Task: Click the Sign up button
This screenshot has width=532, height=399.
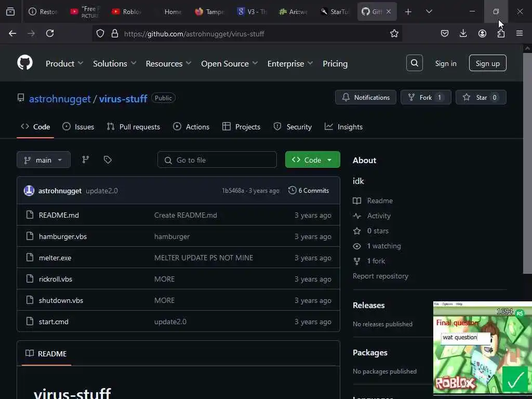Action: pyautogui.click(x=487, y=63)
